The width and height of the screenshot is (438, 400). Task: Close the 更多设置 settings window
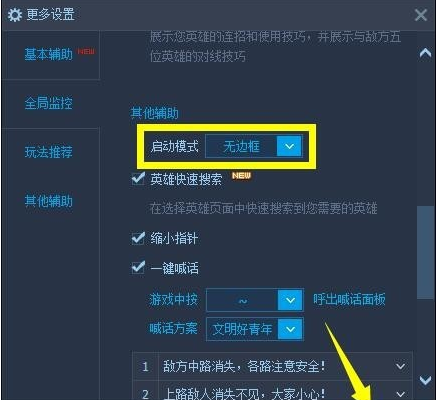click(421, 15)
